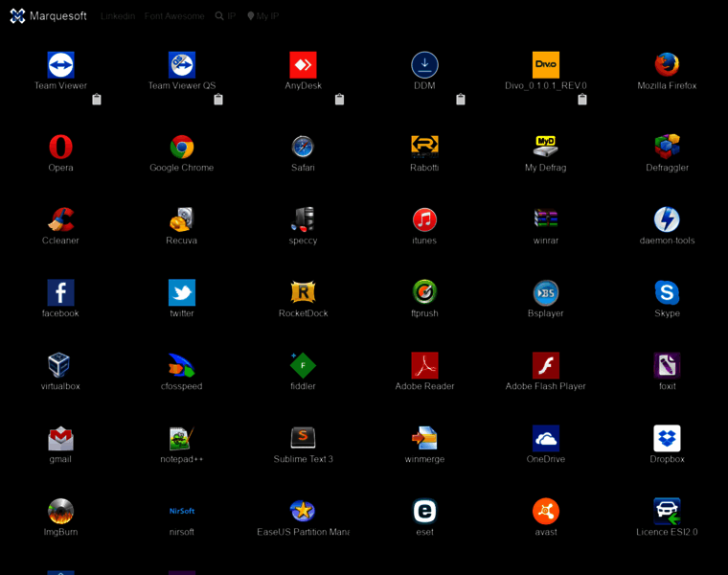The image size is (728, 575).
Task: Open the Defraggler icon
Action: click(668, 147)
